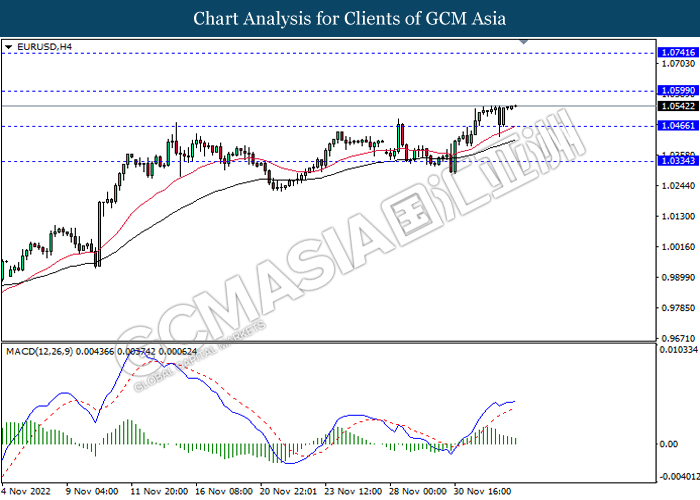
Task: Click the 16 Nov 08:00 time label
Action: (x=224, y=492)
